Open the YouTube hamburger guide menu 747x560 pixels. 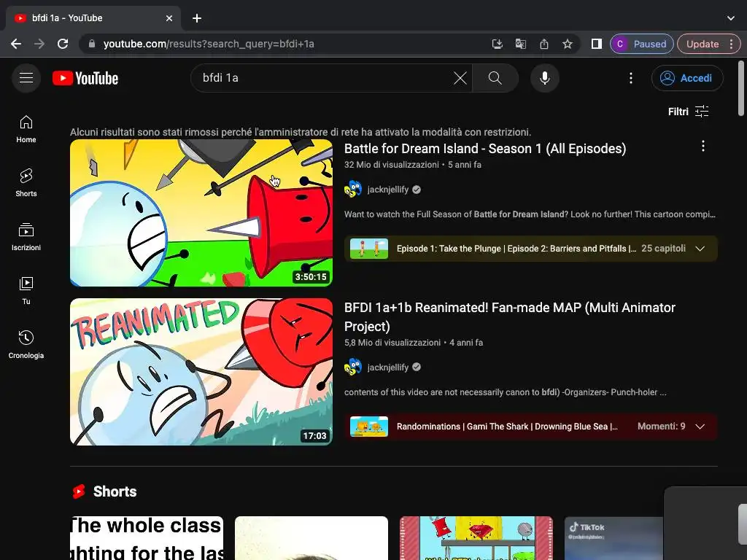pos(26,77)
